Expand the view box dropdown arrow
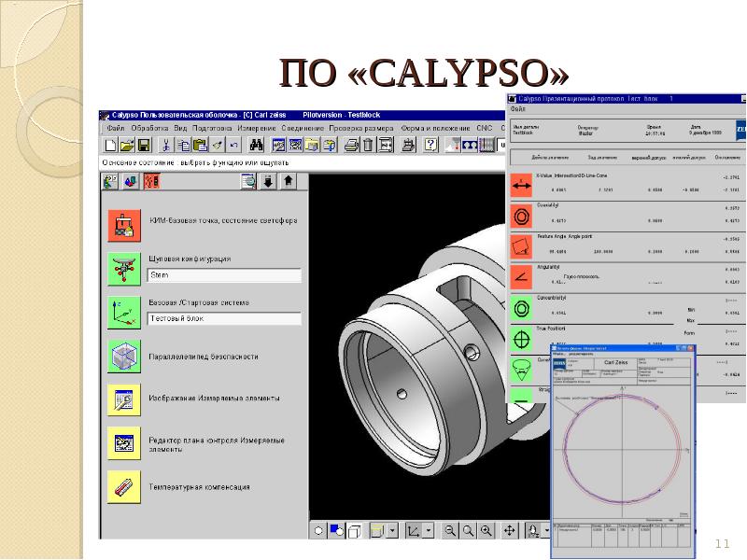This screenshot has height=560, width=747. (x=392, y=530)
